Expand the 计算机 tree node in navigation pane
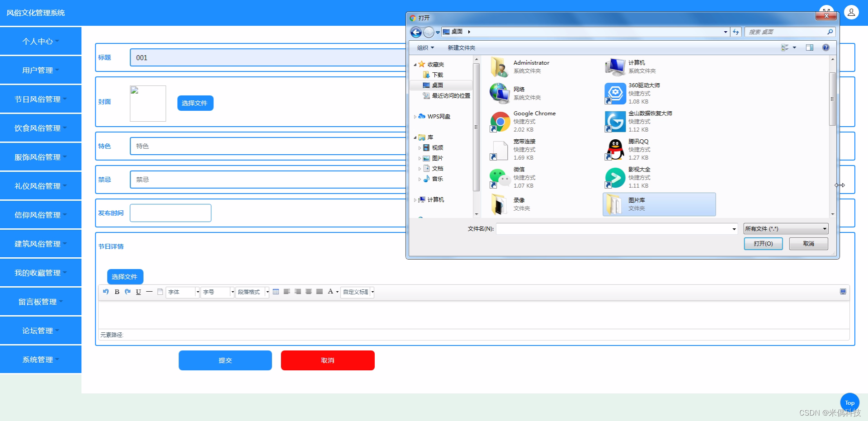The height and width of the screenshot is (421, 868). point(415,200)
